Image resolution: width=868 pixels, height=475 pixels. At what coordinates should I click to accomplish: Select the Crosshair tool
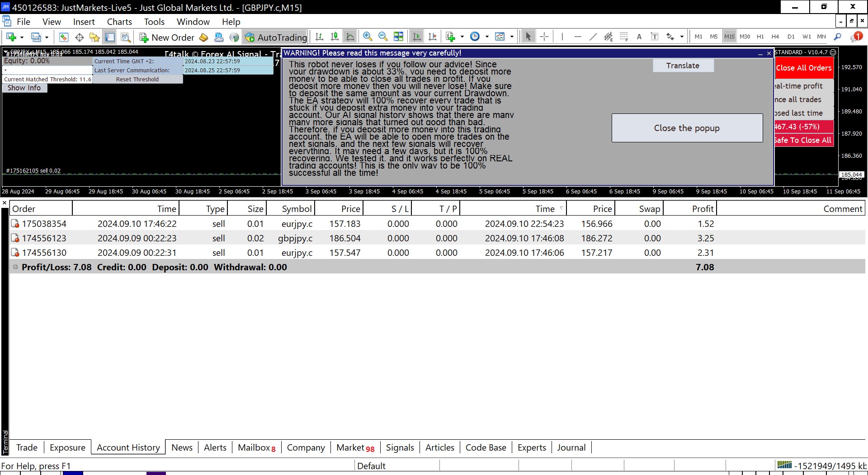pyautogui.click(x=544, y=37)
